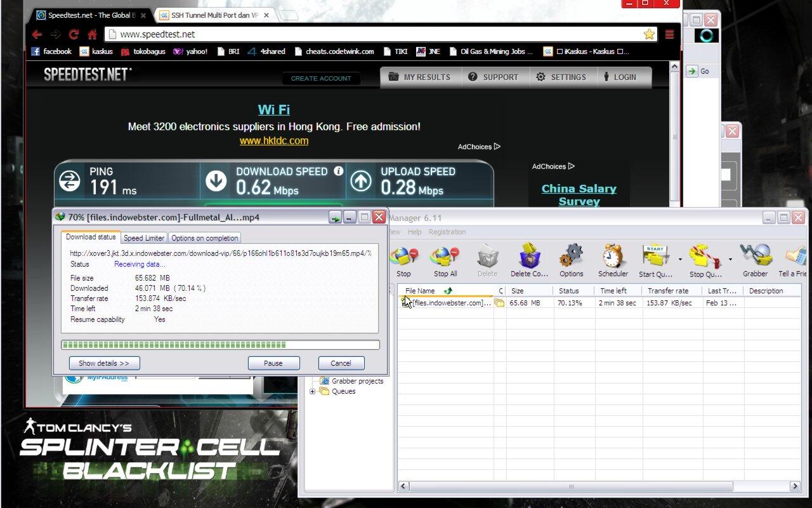
Task: Click the folder icon in download row
Action: (x=499, y=303)
